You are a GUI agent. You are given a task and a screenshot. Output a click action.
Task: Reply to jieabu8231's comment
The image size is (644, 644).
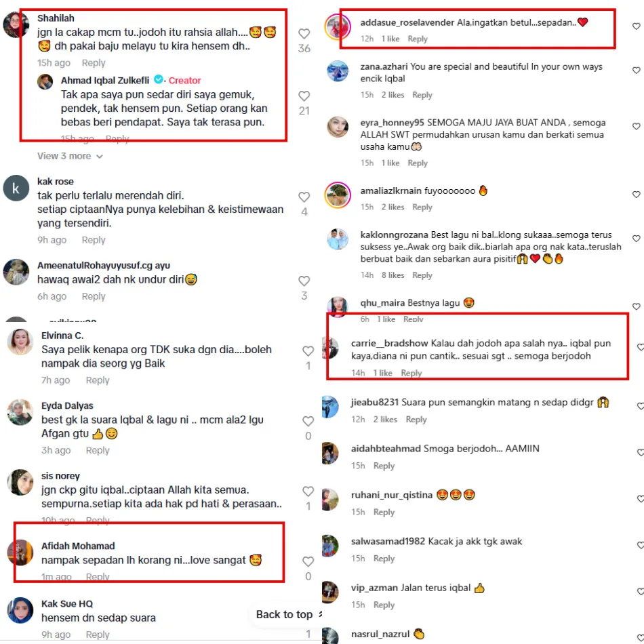pos(416,420)
